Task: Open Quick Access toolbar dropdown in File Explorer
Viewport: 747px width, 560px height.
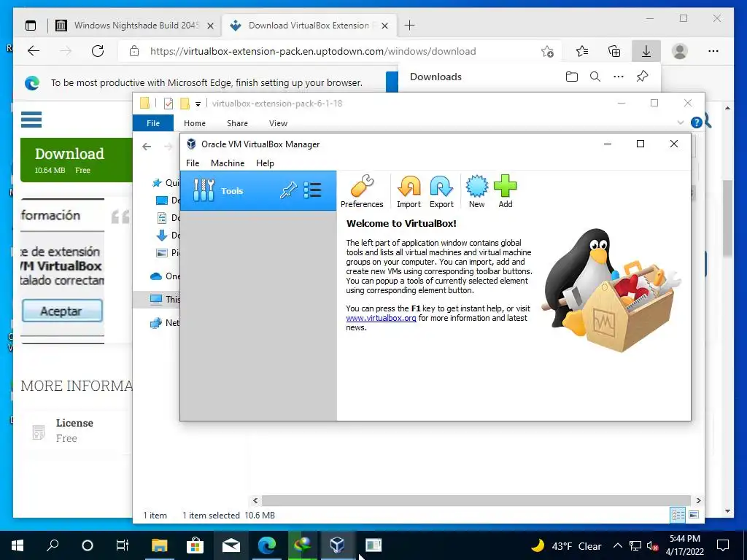Action: pyautogui.click(x=198, y=104)
